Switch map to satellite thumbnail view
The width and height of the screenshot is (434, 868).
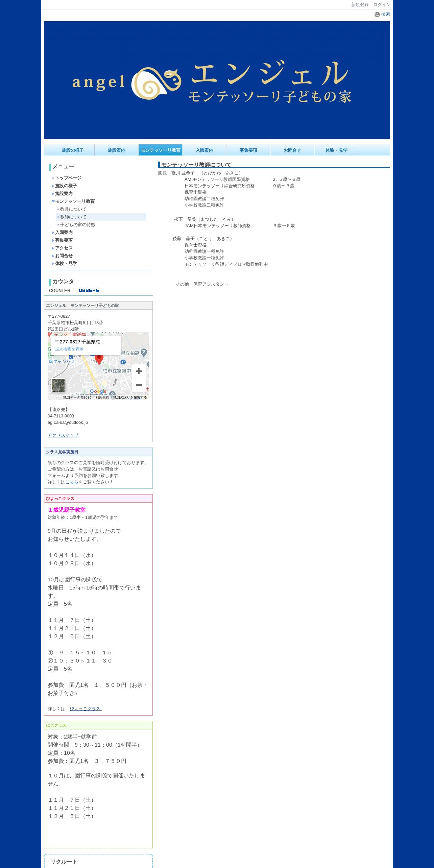pyautogui.click(x=58, y=385)
